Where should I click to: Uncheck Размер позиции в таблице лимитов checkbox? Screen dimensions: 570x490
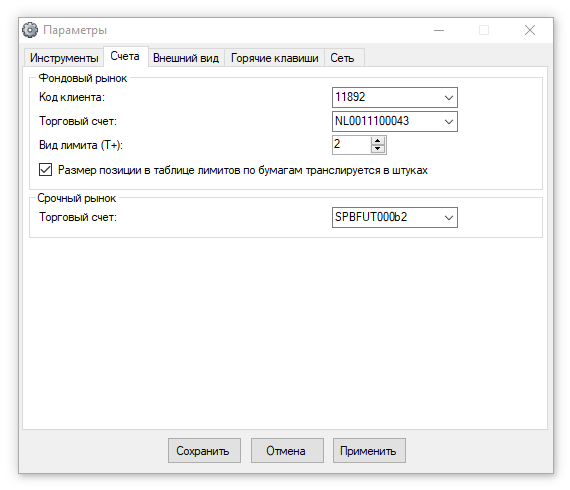pyautogui.click(x=45, y=169)
